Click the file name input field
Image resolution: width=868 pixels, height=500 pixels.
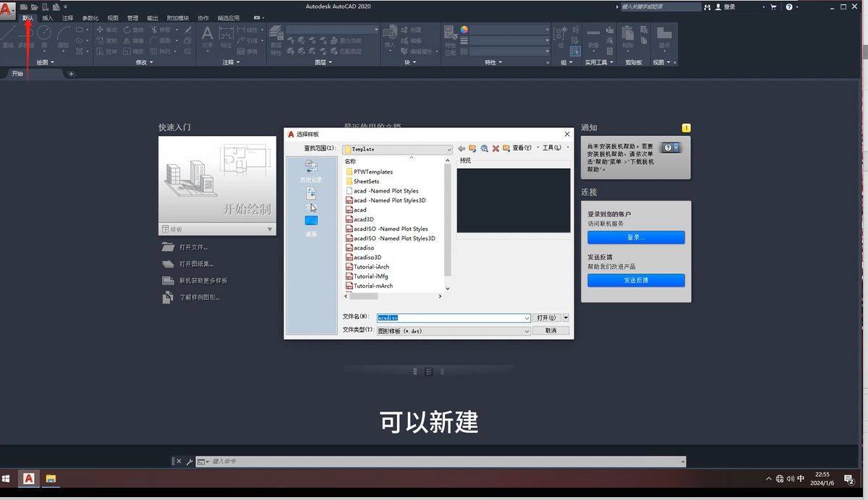click(454, 318)
